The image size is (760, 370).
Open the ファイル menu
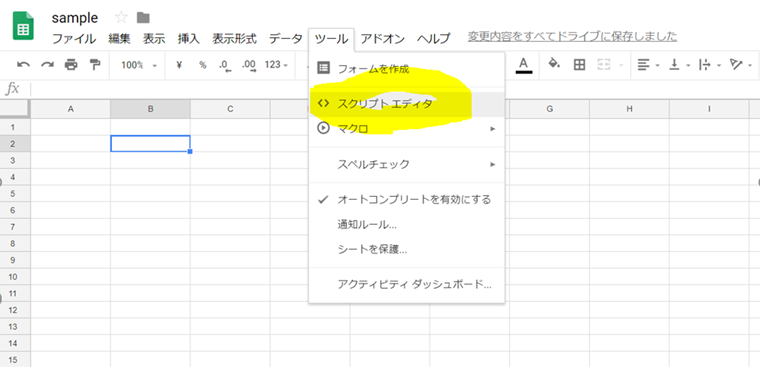pyautogui.click(x=74, y=39)
